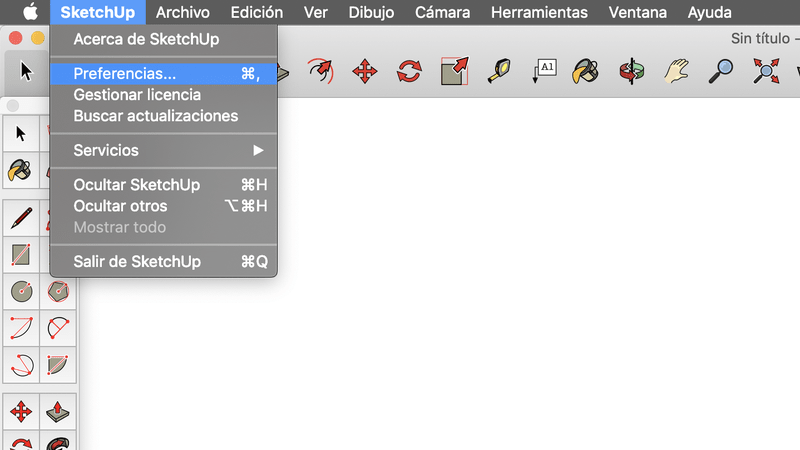
Task: Close the open SketchUp application menu
Action: point(97,12)
